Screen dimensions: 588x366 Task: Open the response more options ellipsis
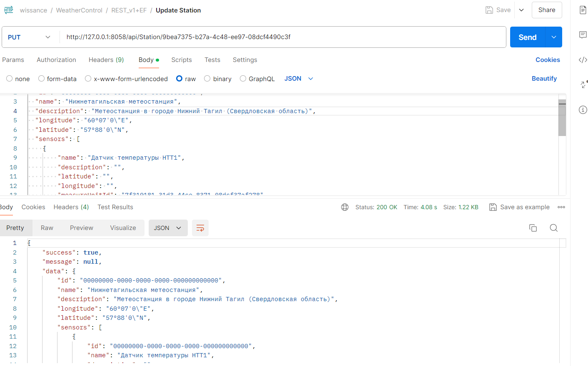561,207
